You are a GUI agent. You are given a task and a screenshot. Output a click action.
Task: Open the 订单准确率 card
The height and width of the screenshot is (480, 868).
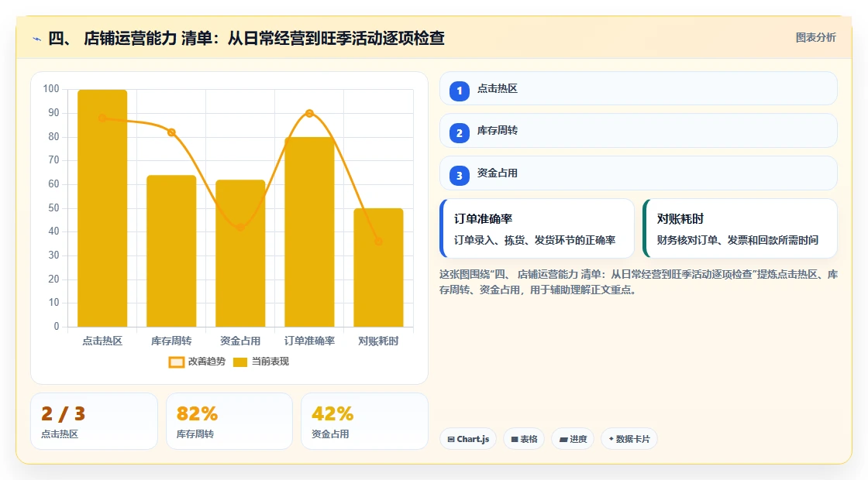[x=537, y=228]
